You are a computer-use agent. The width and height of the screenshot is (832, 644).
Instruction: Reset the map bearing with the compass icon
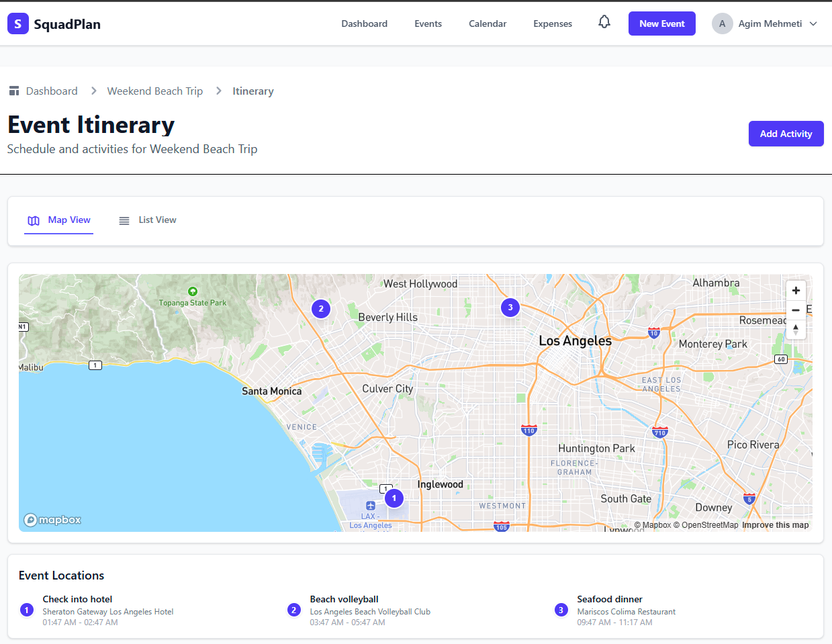coord(796,330)
